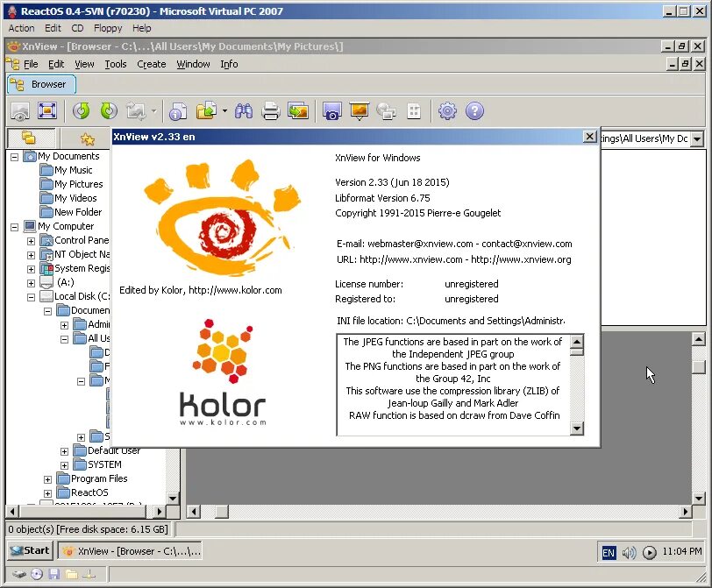Click the rotate right green arrow icon
Viewport: 712px width, 588px height.
[109, 111]
